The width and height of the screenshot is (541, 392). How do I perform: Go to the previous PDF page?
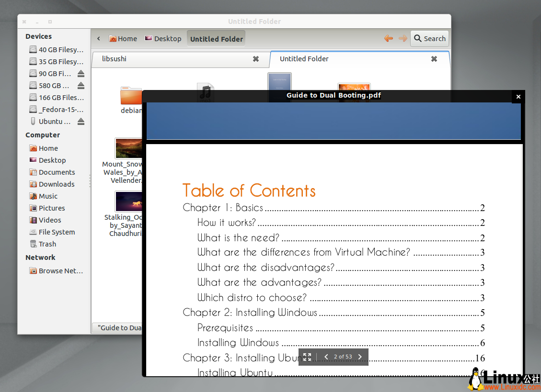(x=326, y=357)
